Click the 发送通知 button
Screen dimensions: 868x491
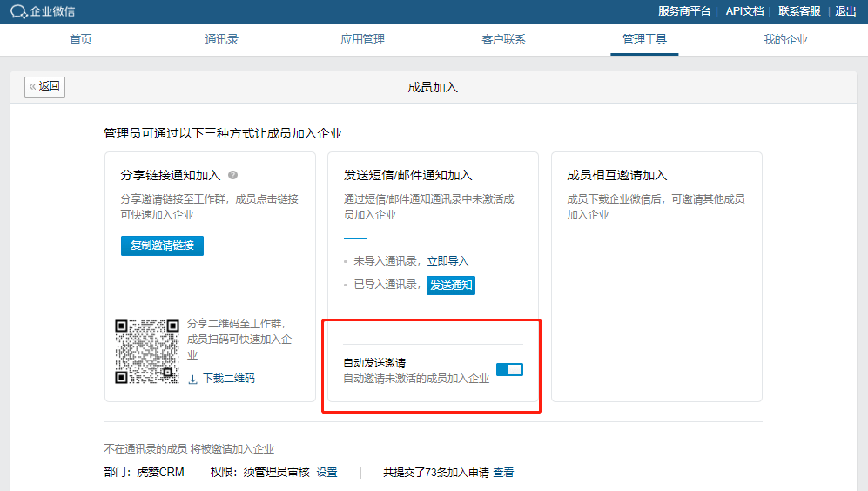point(451,285)
